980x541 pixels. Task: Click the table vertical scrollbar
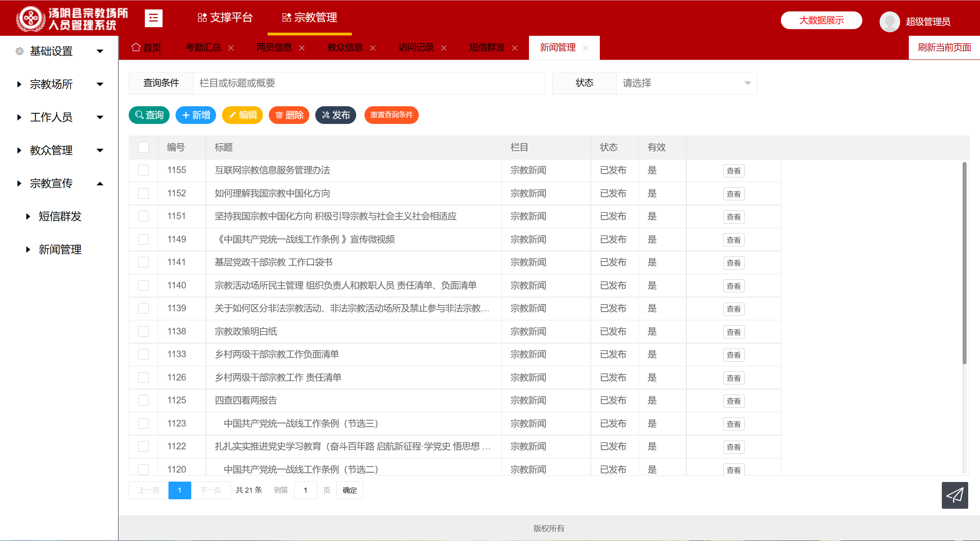tap(964, 263)
